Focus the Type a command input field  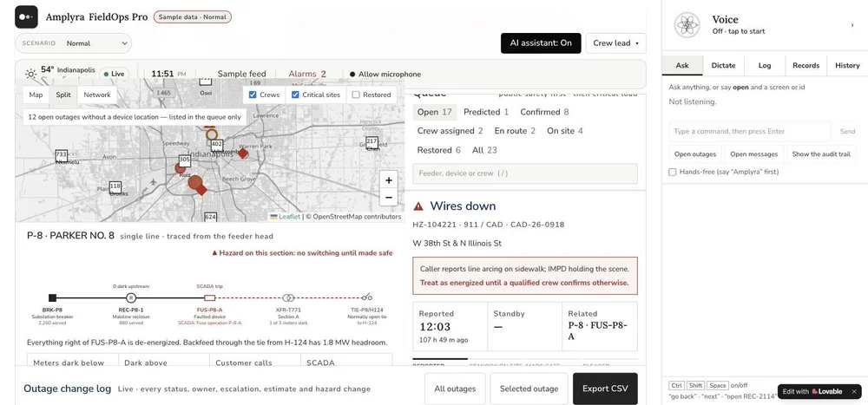(750, 132)
